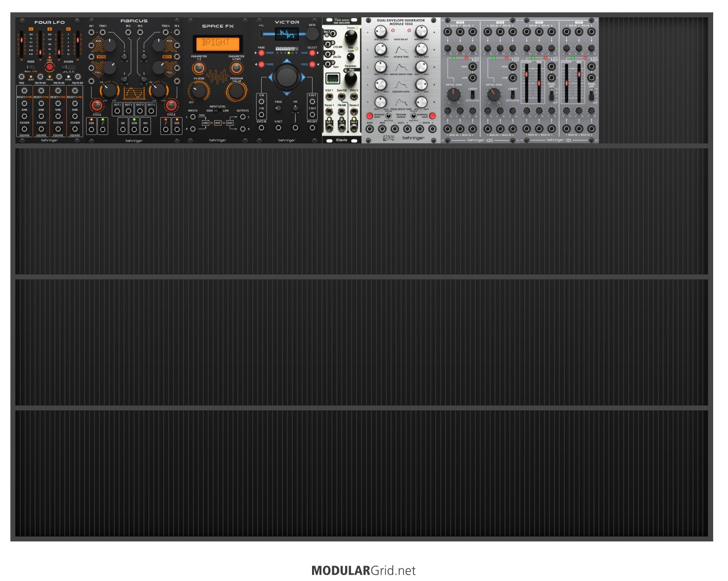Click the V.Oct 1 jack on Klavis Twin Waves
Screen dimensions: 728x581
[329, 97]
